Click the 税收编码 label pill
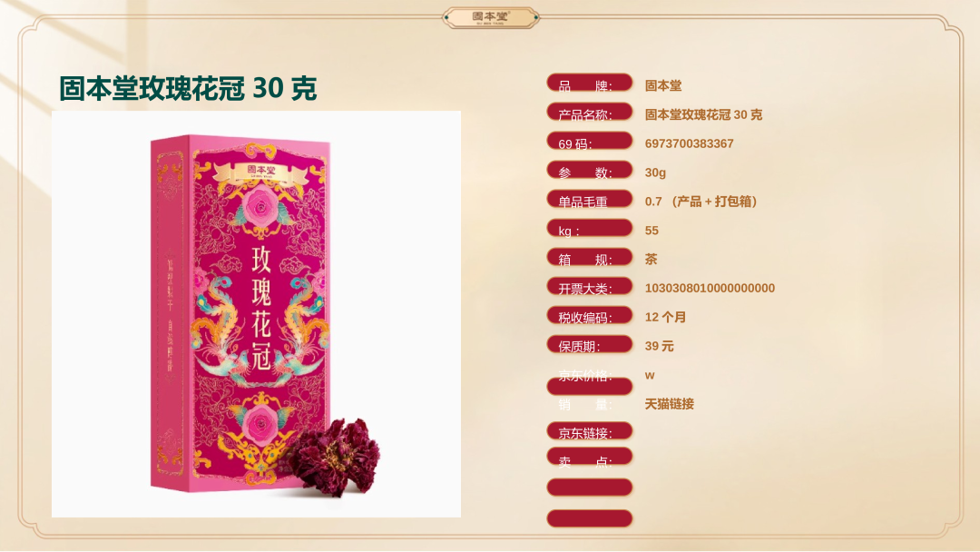This screenshot has height=552, width=980. click(590, 314)
